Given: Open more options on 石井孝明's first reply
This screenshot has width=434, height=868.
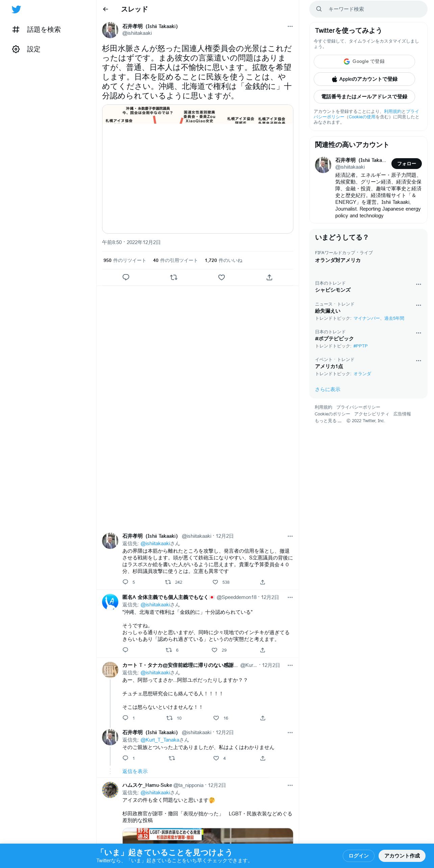Looking at the screenshot, I should point(290,536).
